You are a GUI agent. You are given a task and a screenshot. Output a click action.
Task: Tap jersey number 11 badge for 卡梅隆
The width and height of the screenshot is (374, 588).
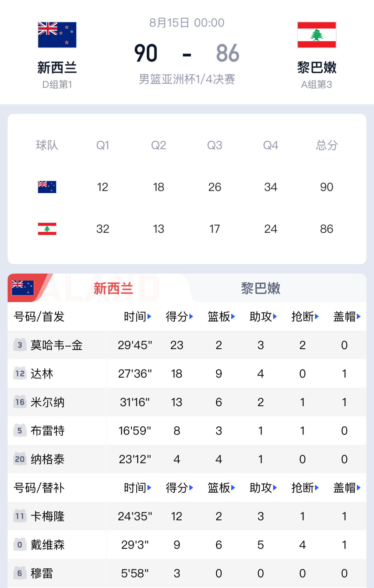(x=20, y=516)
